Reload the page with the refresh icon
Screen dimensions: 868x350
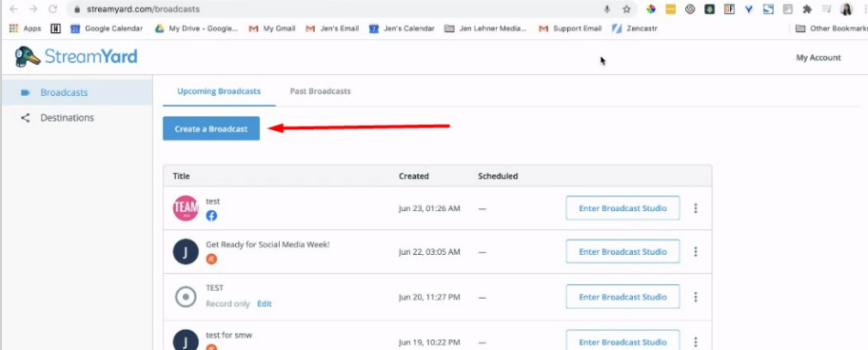pos(52,9)
